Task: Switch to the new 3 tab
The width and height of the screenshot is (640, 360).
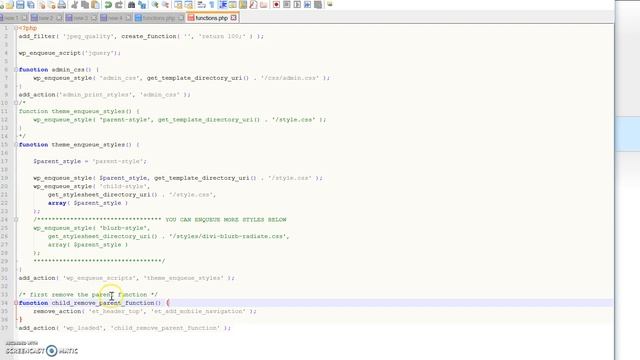Action: click(81, 18)
